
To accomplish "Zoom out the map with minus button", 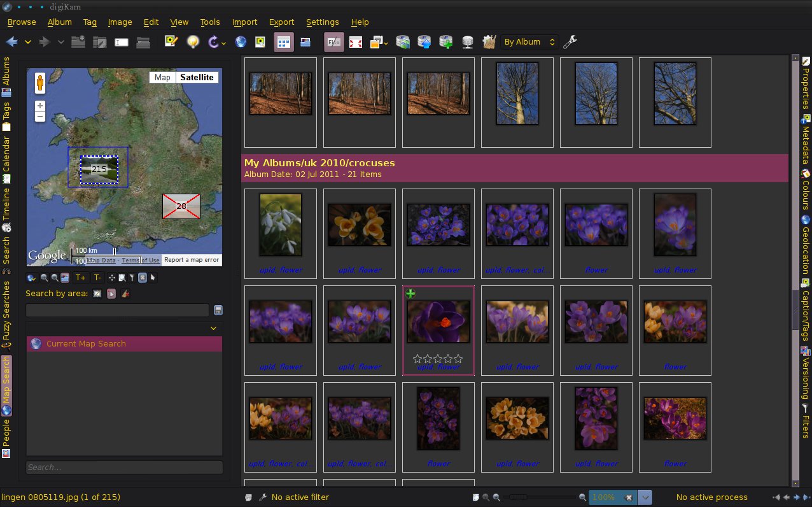I will (40, 117).
